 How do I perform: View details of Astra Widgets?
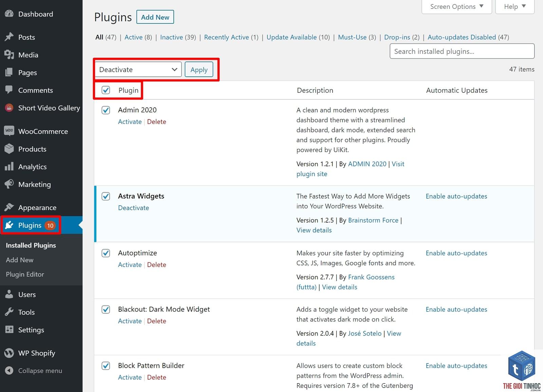314,230
